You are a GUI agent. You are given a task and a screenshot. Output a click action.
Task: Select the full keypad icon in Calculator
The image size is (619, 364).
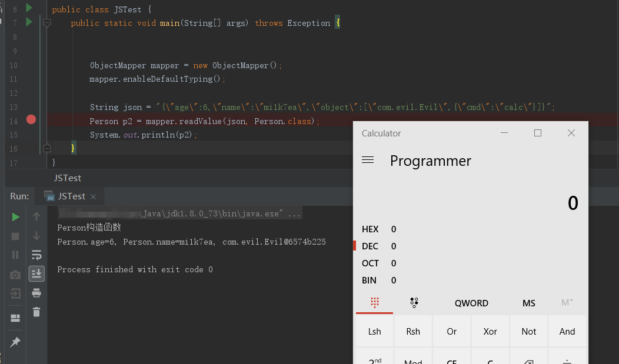point(375,303)
